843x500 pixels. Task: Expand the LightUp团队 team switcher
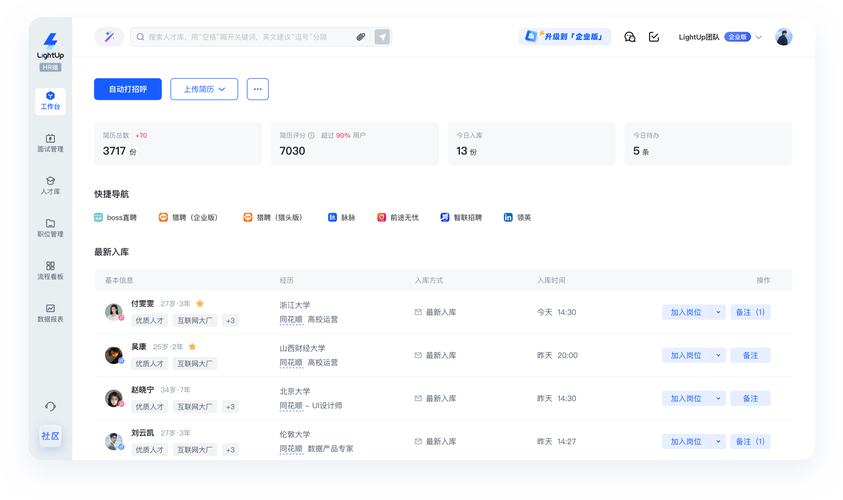758,37
